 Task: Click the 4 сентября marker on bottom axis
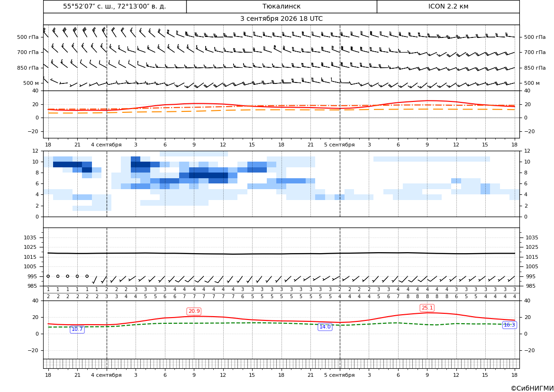106,375
